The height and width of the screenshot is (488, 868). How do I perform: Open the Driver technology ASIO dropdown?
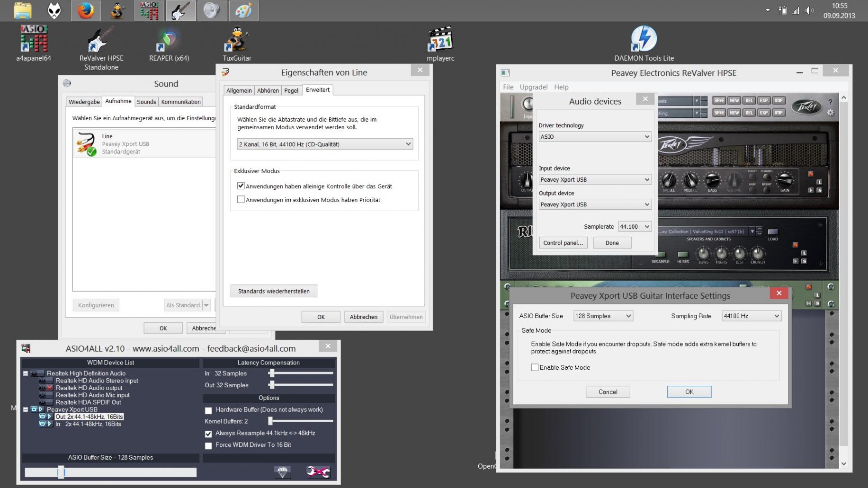pyautogui.click(x=595, y=136)
